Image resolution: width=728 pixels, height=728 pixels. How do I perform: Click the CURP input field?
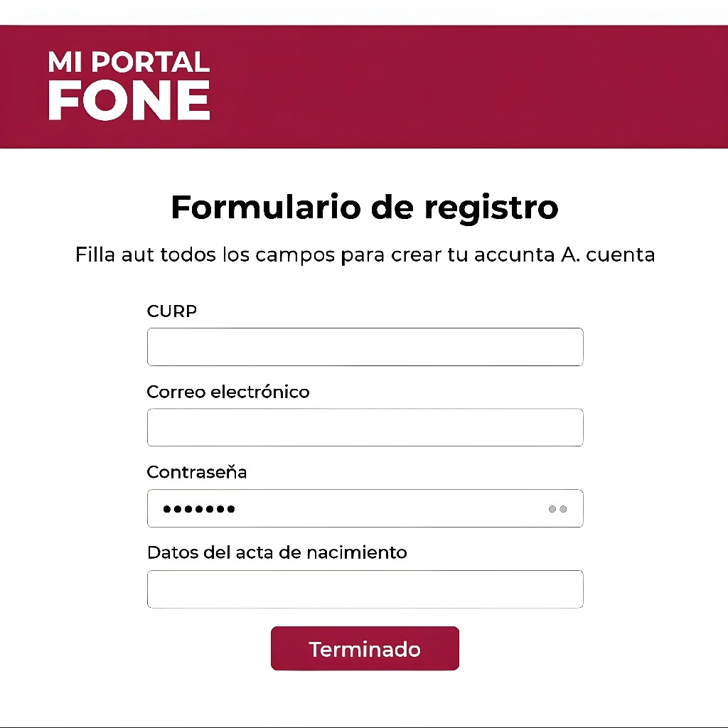[365, 347]
